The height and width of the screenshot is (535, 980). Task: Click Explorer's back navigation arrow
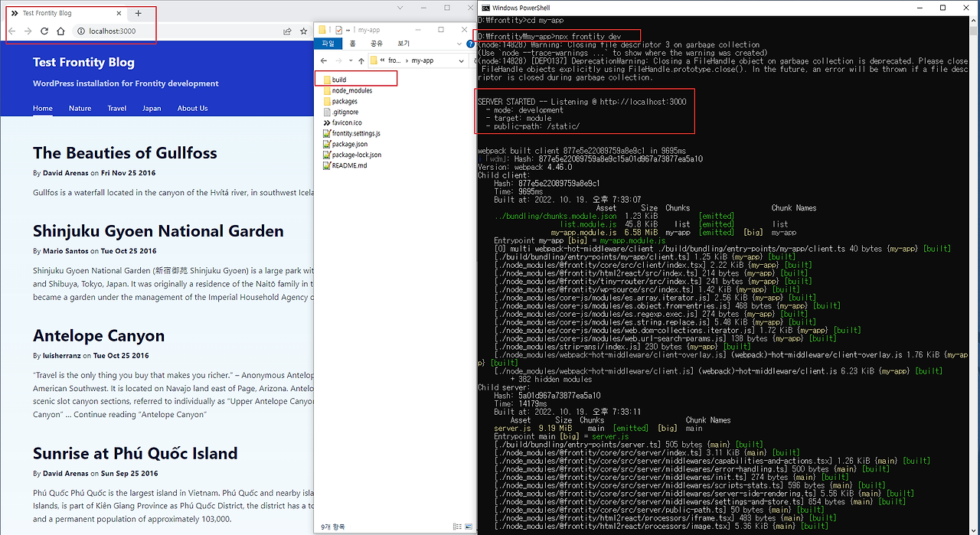(x=325, y=60)
